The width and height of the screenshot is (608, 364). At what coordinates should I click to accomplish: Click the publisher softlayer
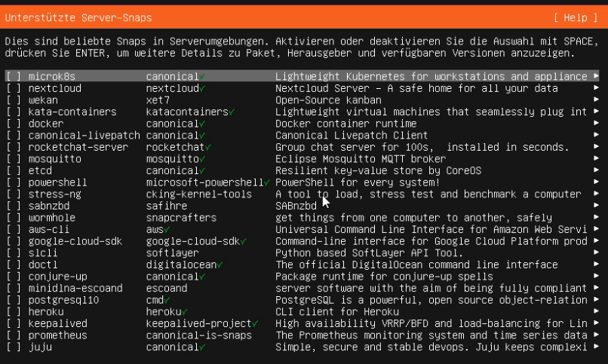click(172, 253)
